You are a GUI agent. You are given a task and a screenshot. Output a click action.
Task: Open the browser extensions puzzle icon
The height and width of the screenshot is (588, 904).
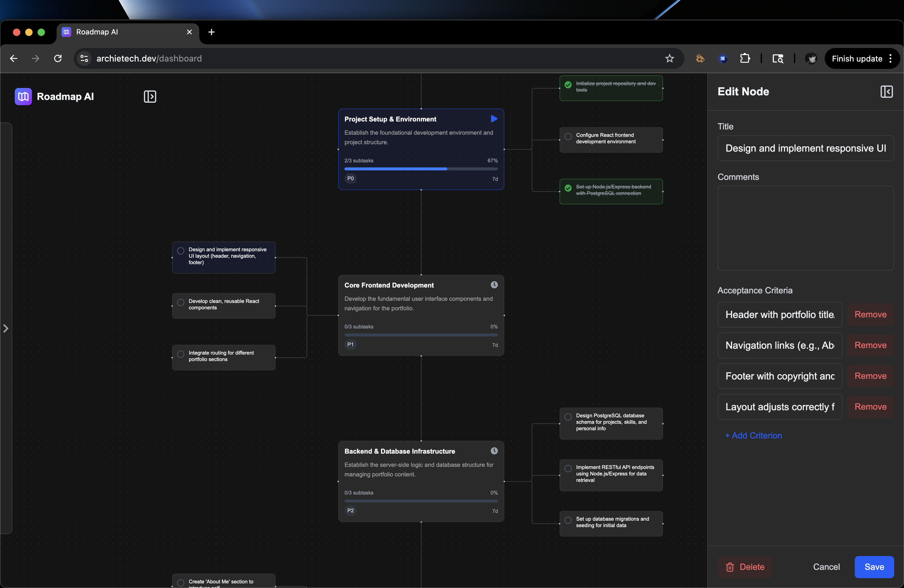745,58
